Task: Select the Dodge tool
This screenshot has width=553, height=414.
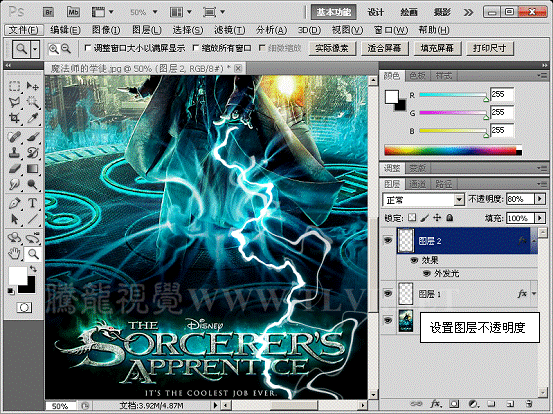Action: click(32, 184)
